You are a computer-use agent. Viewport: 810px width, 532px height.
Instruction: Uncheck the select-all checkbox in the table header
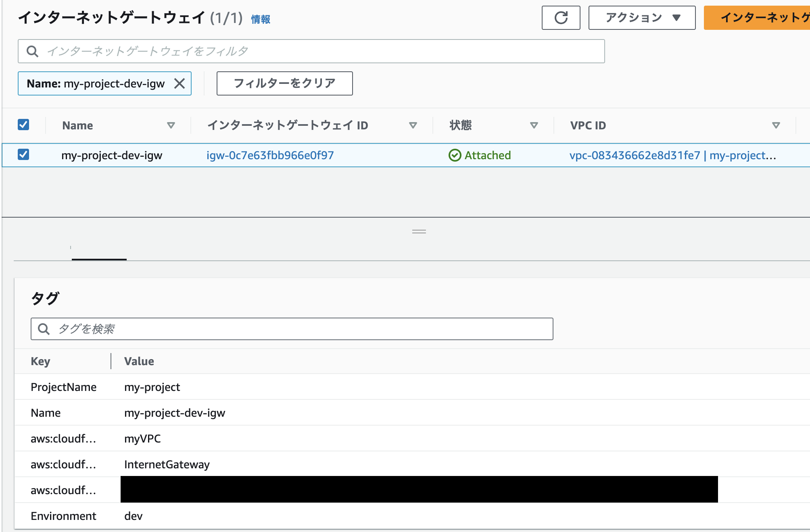[24, 125]
